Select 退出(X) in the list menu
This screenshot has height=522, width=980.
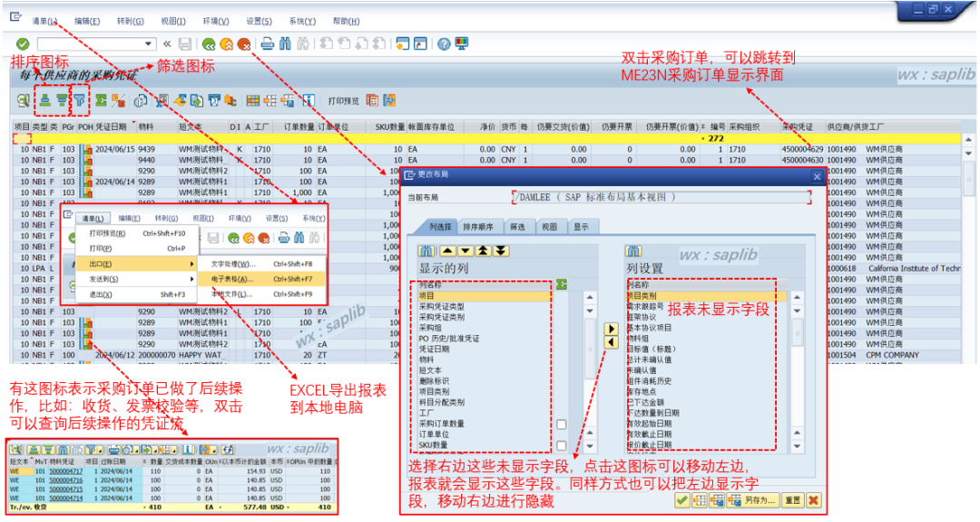[x=136, y=294]
